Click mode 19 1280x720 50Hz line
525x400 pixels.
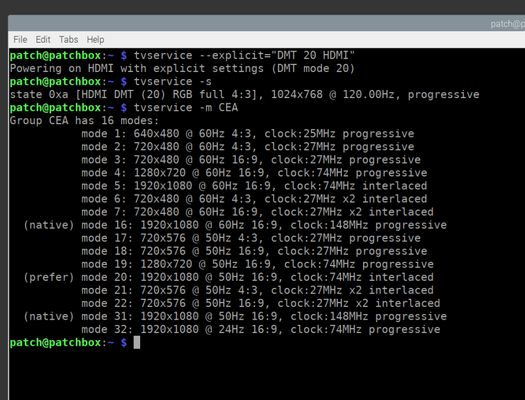257,264
